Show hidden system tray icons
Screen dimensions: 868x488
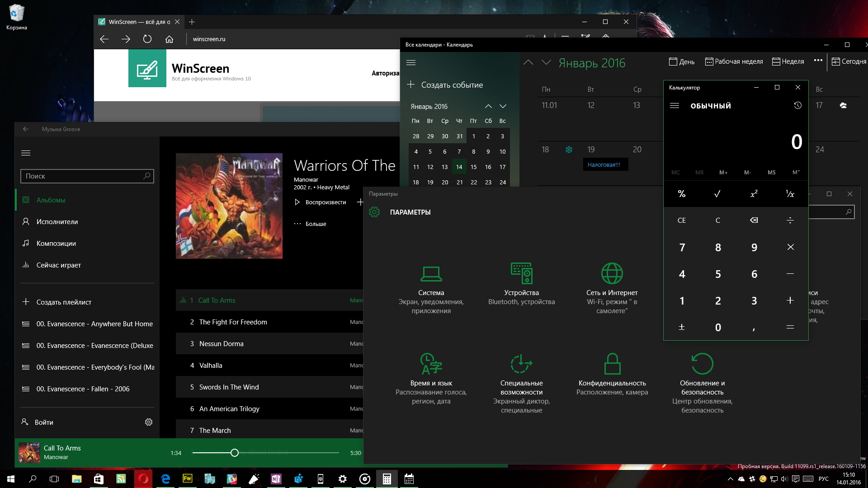coord(730,479)
